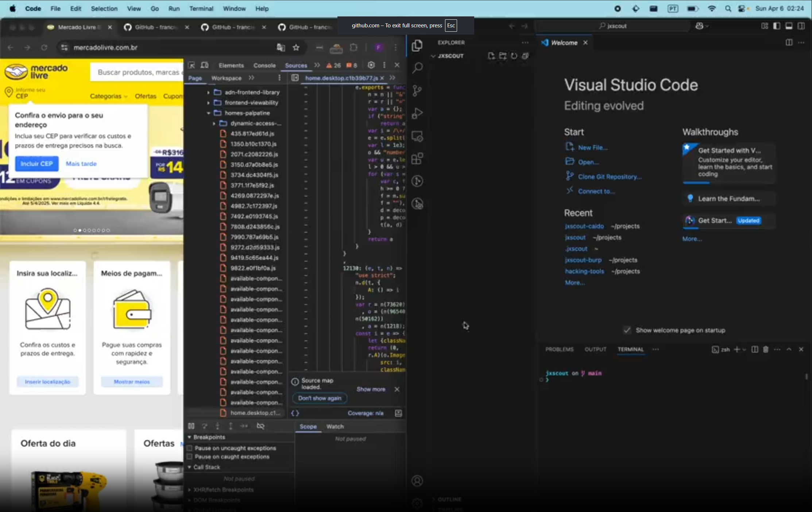Open the Workspace tab in Sources

click(226, 78)
